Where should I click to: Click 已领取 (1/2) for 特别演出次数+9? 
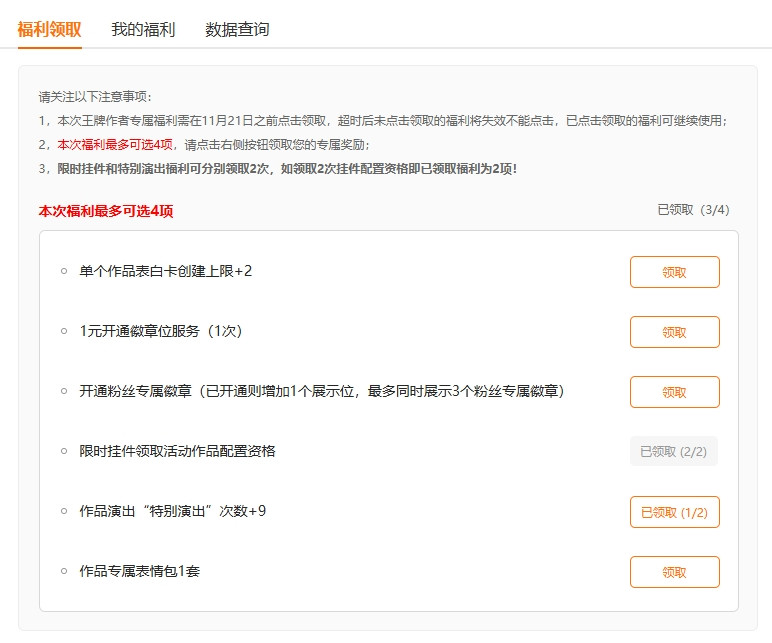coord(674,512)
